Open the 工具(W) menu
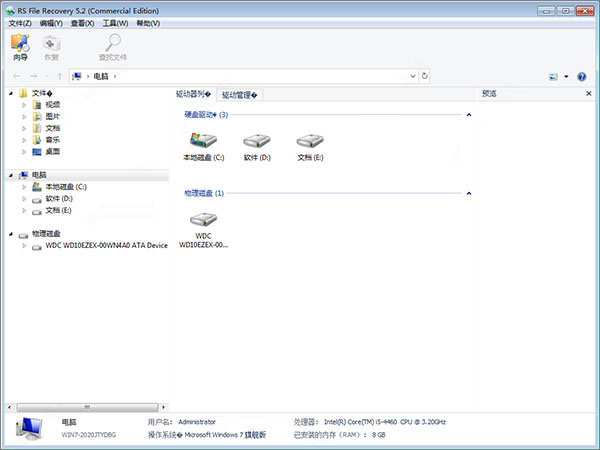This screenshot has height=450, width=600. coord(115,23)
